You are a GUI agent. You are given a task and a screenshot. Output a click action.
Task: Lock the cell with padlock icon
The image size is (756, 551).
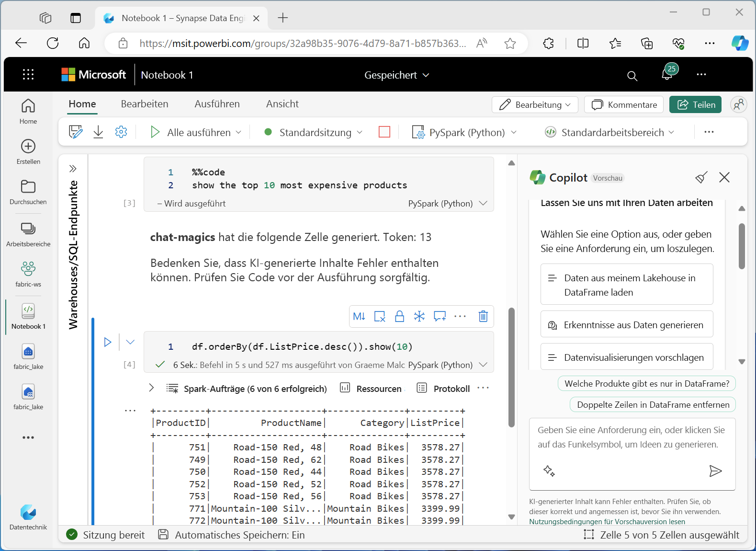click(399, 316)
